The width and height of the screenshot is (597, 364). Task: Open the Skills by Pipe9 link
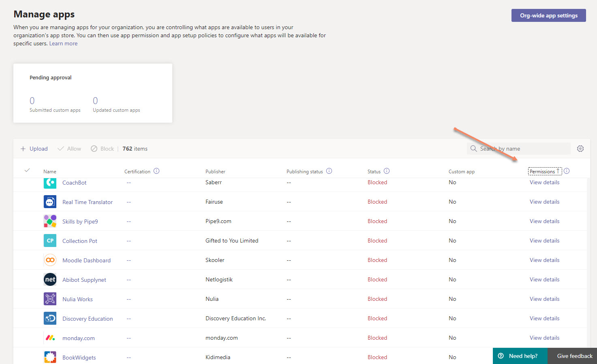point(80,221)
